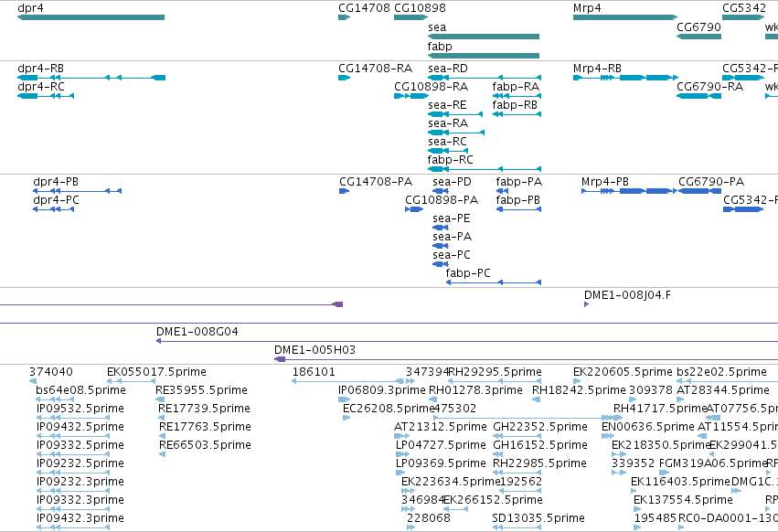The image size is (778, 532).
Task: Select the 228068 EST feature
Action: [x=410, y=527]
